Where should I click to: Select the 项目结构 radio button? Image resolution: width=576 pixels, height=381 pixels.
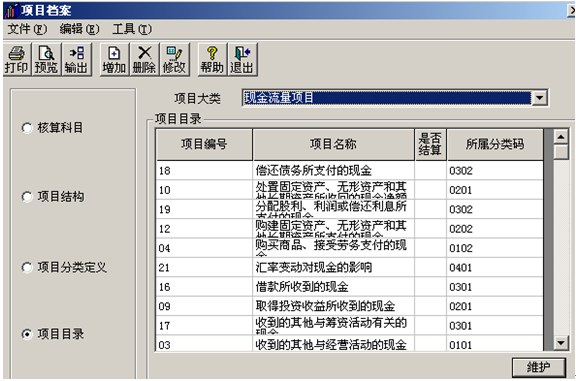tap(27, 197)
